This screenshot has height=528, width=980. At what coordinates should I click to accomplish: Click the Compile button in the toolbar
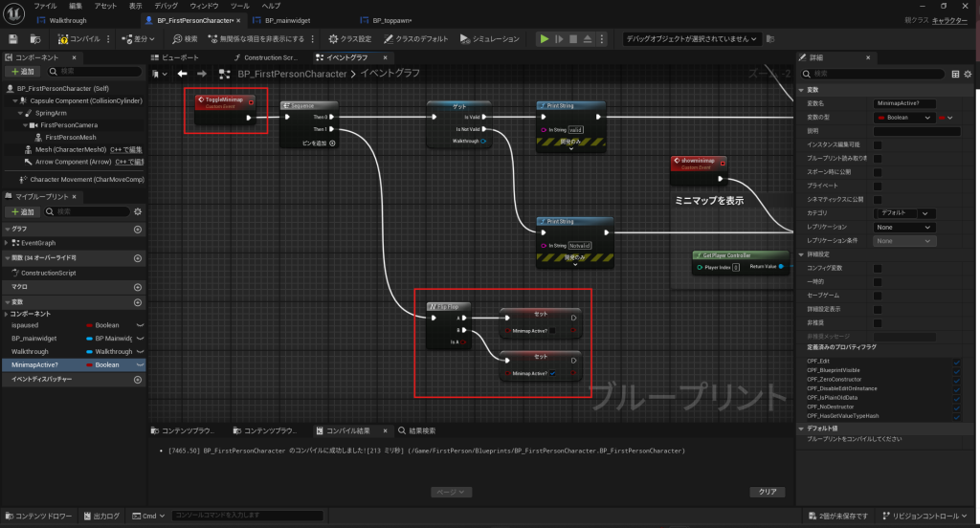tap(78, 39)
